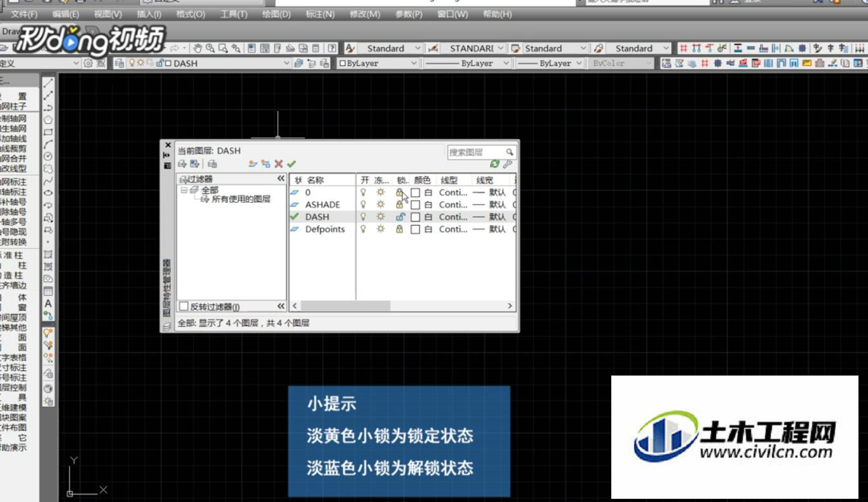
Task: Click Set Current green checkmark icon
Action: tap(291, 164)
